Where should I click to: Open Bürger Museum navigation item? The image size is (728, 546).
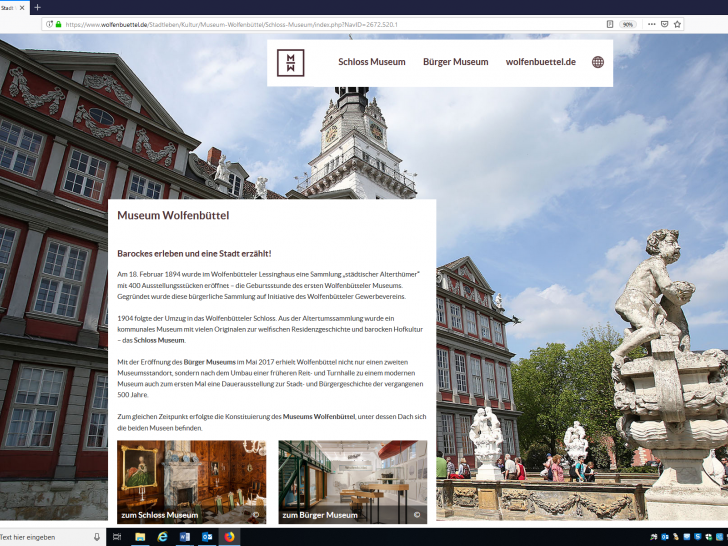point(455,62)
